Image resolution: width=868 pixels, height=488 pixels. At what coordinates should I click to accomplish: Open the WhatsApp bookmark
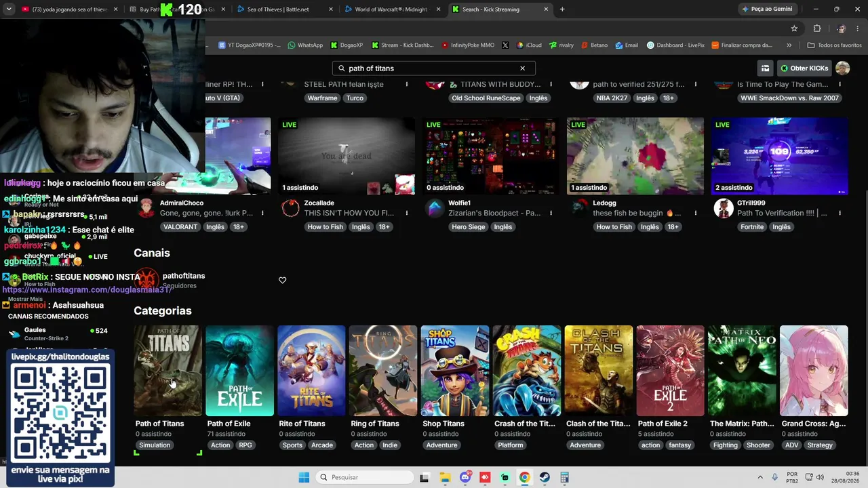point(305,45)
